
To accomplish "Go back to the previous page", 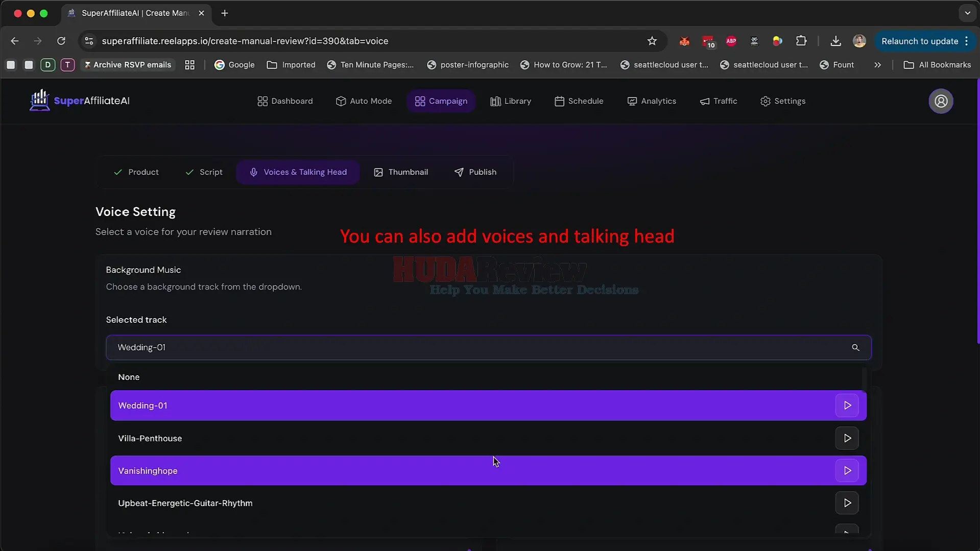I will click(15, 41).
